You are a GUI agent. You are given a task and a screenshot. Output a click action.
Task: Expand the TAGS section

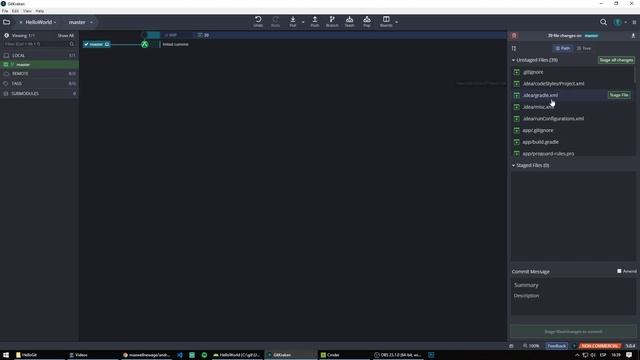(x=39, y=83)
